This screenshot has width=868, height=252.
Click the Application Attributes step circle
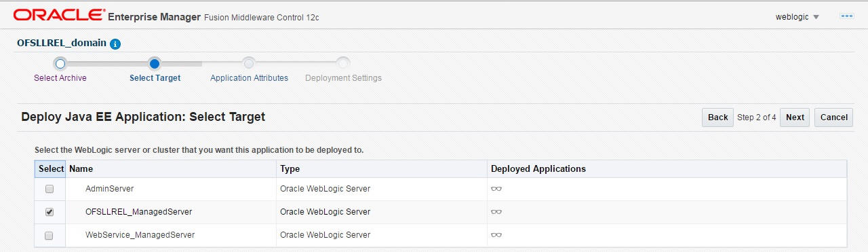pyautogui.click(x=249, y=64)
